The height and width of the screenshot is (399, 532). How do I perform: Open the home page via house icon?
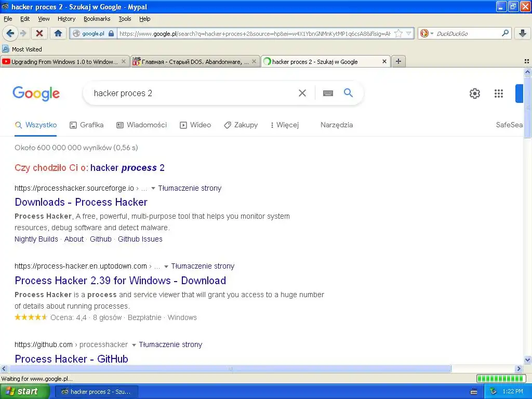click(x=58, y=33)
